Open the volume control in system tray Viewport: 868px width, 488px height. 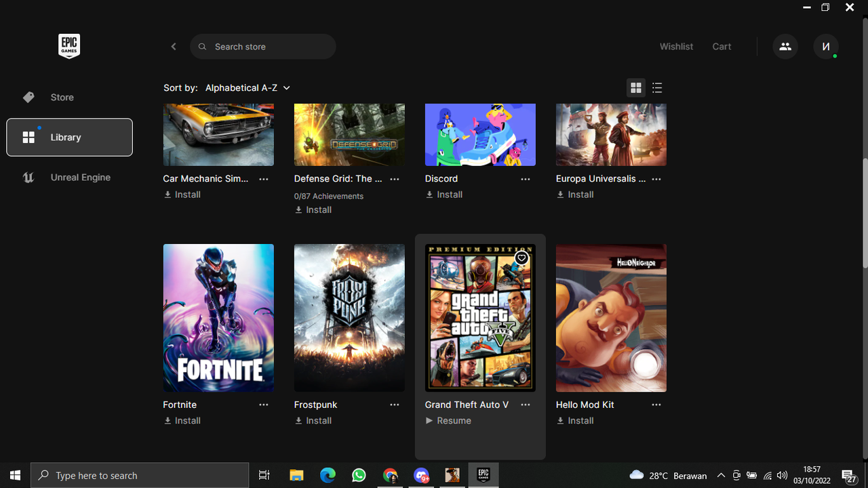click(783, 476)
